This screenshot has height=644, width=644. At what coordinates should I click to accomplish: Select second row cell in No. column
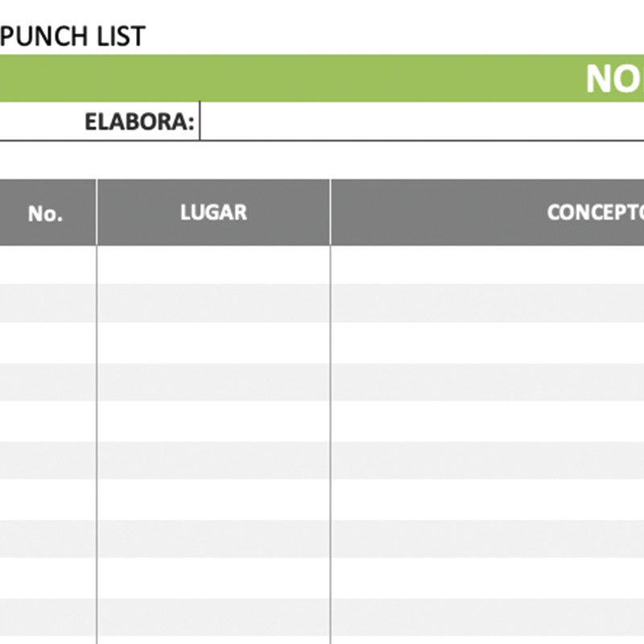click(x=47, y=303)
